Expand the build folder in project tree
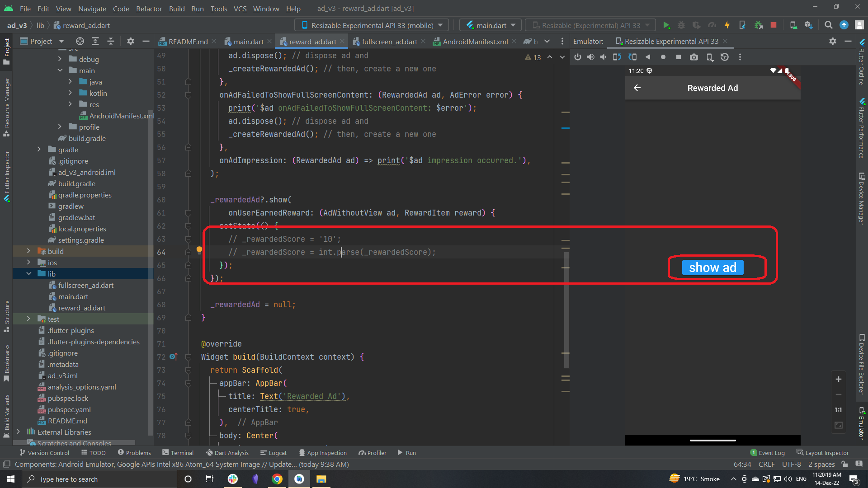The width and height of the screenshot is (868, 488). coord(28,251)
